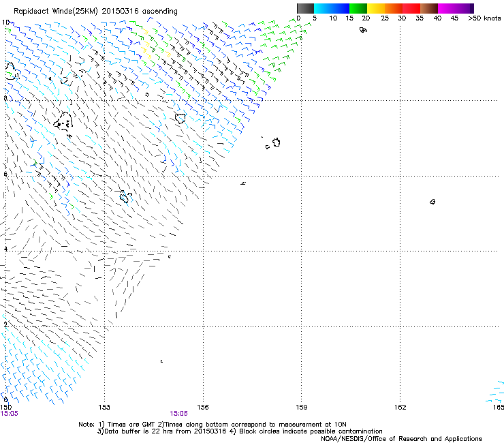This screenshot has width=504, height=443.
Task: Click the 'Data buffer is 22 hrs' note line
Action: click(x=240, y=431)
